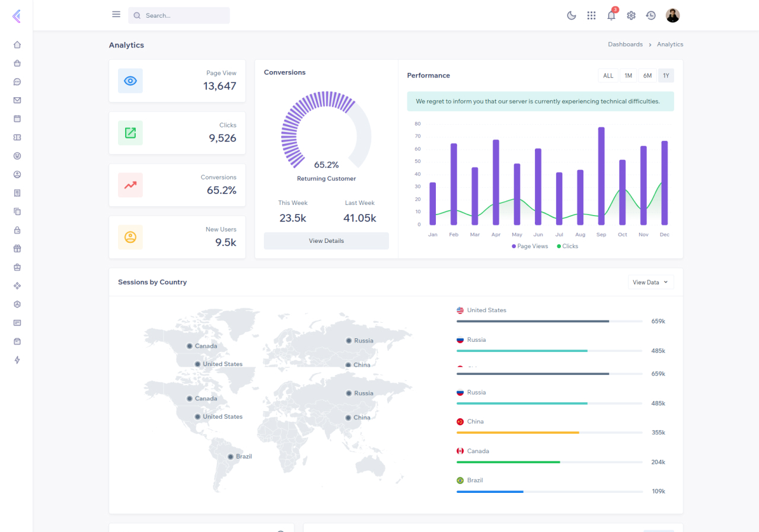Select the 1M performance range
The width and height of the screenshot is (759, 532).
629,76
